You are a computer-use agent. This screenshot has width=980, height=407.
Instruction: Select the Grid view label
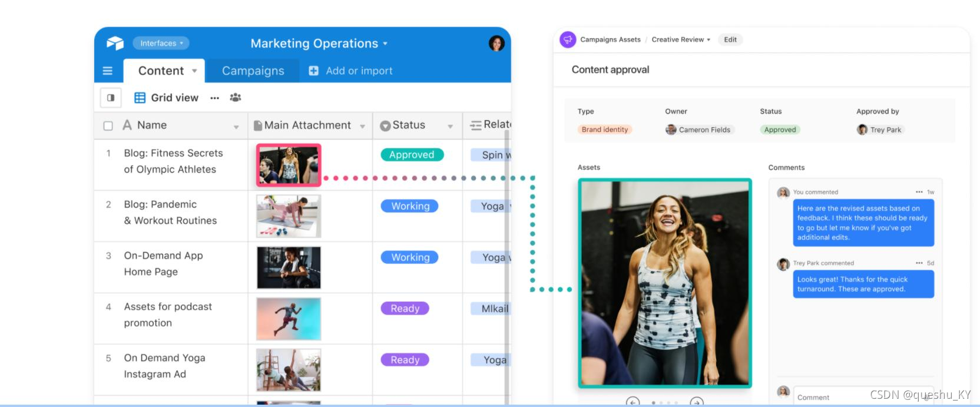coord(174,98)
